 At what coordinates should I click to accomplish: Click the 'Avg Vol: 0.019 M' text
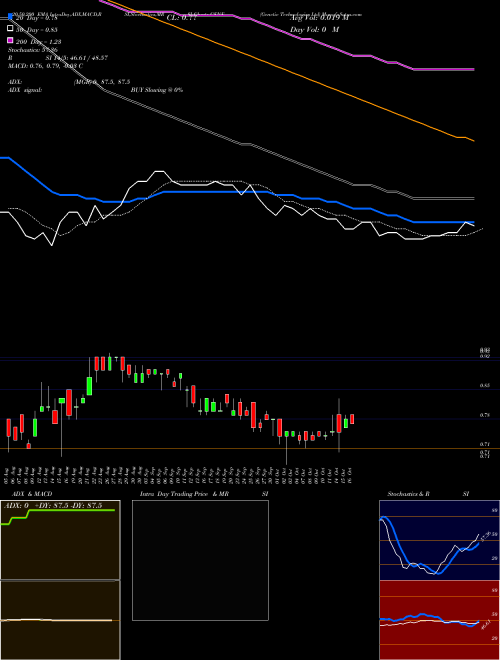319,18
